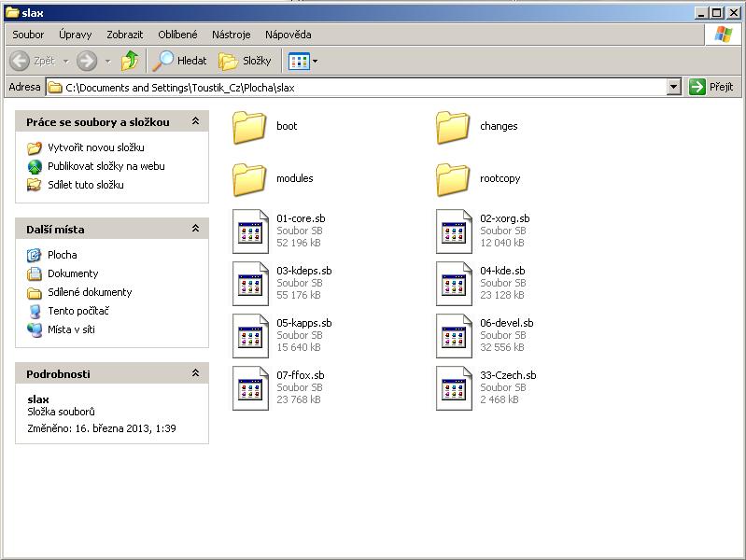Select the 01-core.sb file icon
Image resolution: width=746 pixels, height=560 pixels.
pos(250,231)
